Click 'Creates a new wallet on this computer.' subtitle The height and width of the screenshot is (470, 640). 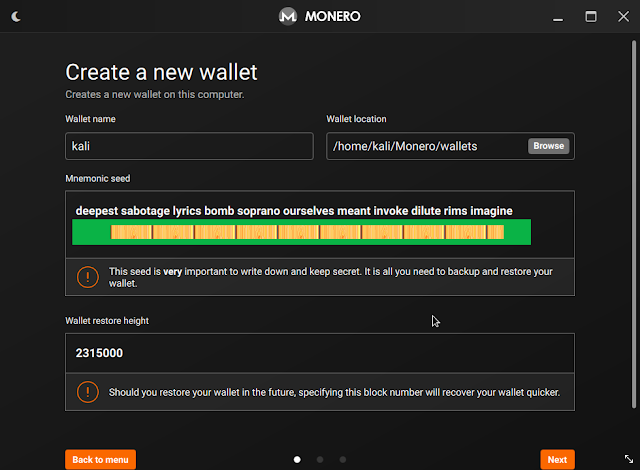pyautogui.click(x=155, y=94)
